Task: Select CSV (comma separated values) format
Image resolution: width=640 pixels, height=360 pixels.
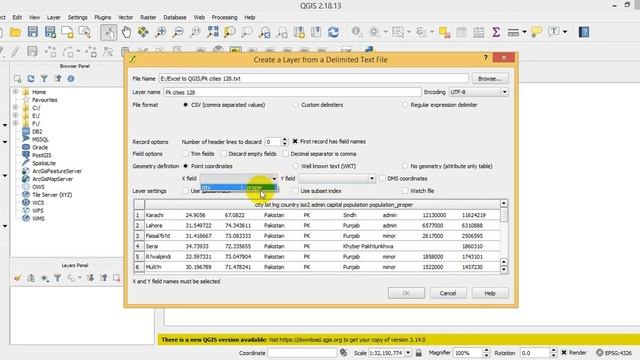Action: (185, 105)
